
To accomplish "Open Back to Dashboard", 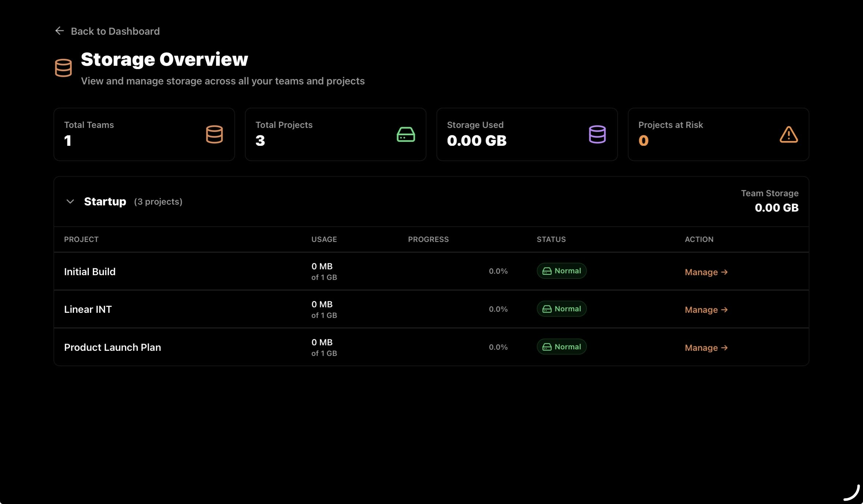I will point(115,31).
